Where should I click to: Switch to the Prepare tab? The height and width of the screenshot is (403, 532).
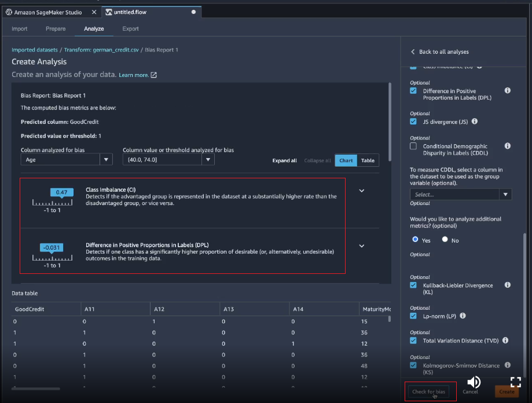point(56,28)
